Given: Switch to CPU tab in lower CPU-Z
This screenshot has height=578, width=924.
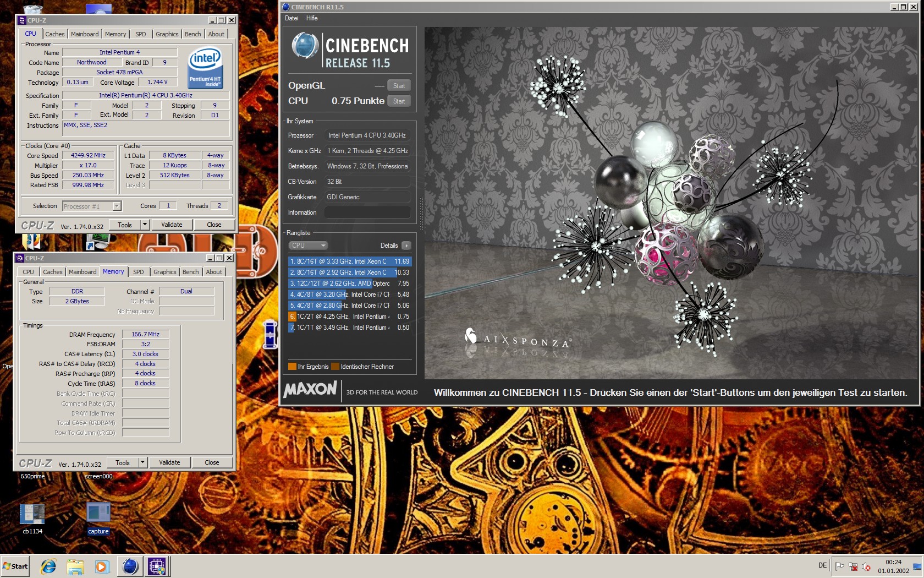Looking at the screenshot, I should 28,272.
